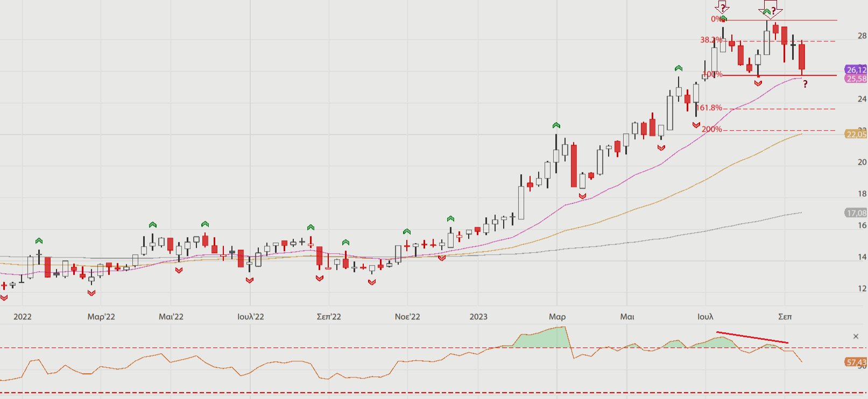Click the price axis value 16
Screen dimensions: 868x399
862,225
